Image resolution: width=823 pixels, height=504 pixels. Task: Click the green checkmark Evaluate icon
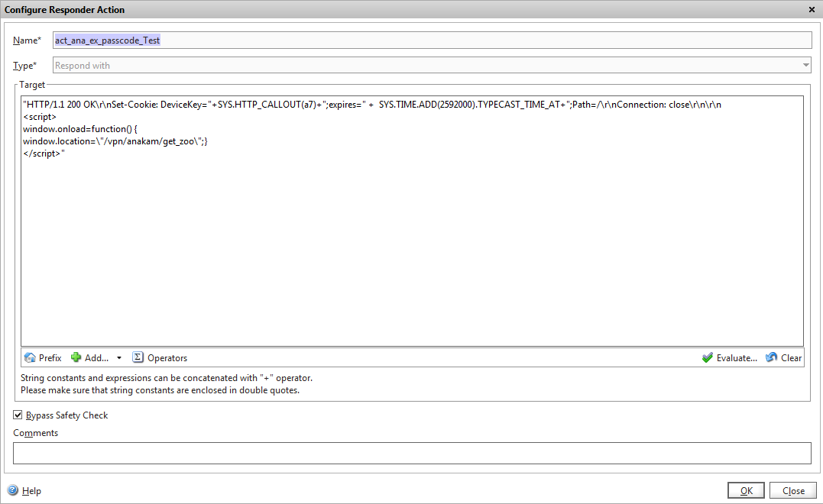[707, 357]
